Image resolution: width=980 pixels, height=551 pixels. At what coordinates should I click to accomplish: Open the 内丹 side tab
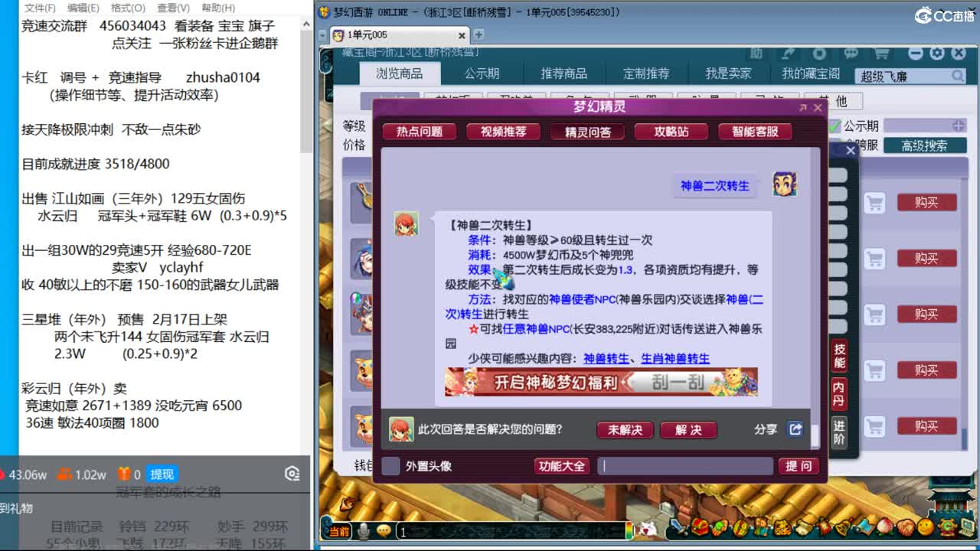point(839,393)
